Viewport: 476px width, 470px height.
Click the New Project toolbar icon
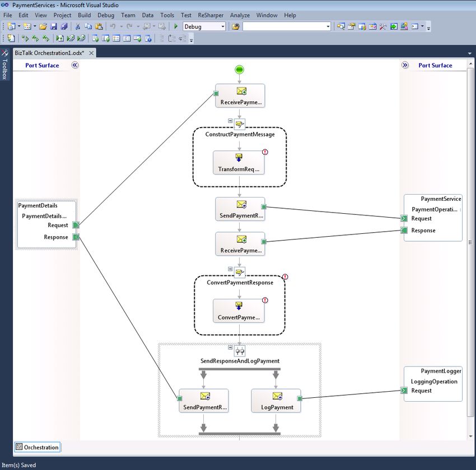11,26
